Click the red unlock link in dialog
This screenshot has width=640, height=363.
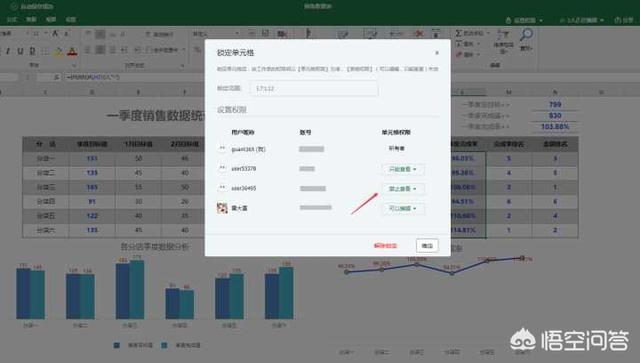(x=385, y=246)
